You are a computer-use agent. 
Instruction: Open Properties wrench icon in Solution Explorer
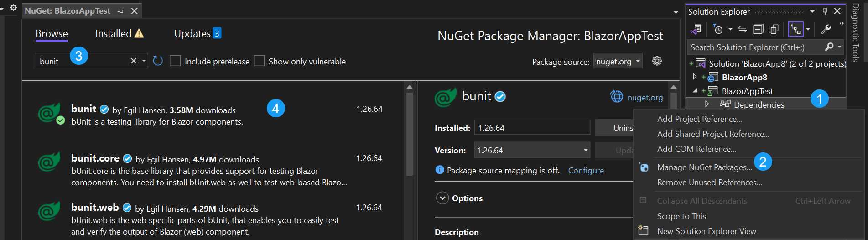click(x=826, y=30)
